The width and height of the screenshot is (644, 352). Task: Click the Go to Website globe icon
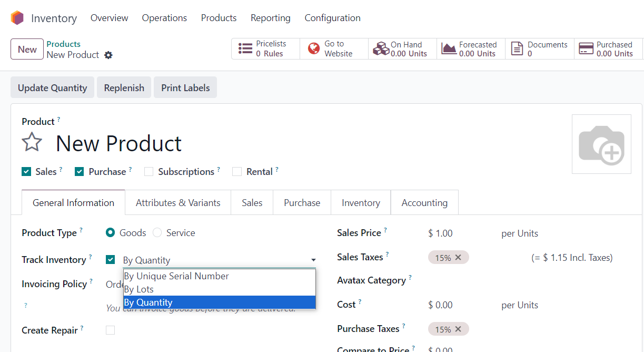tap(314, 49)
